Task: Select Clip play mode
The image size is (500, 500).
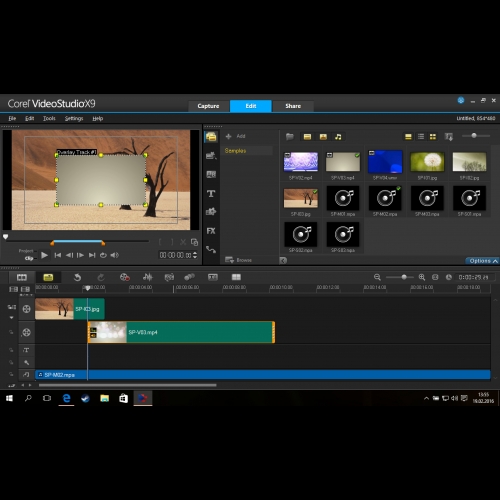Action: (x=29, y=258)
